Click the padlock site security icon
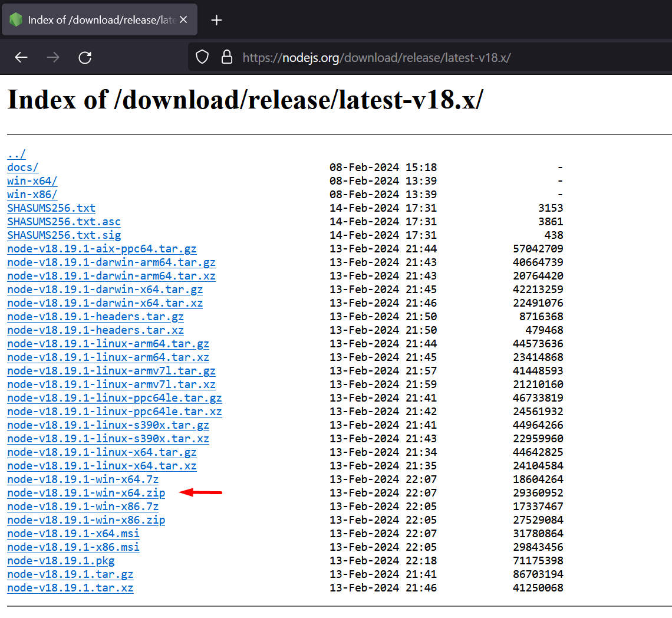 [x=226, y=57]
